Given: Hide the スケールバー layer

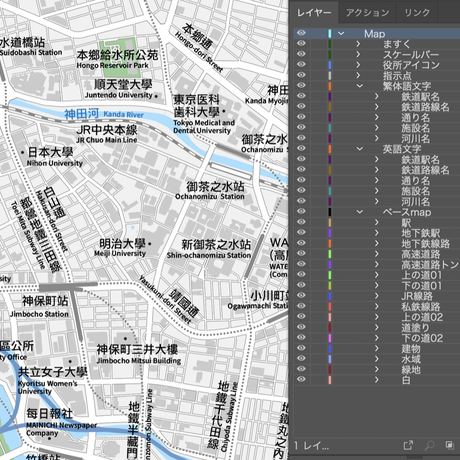Looking at the screenshot, I should pos(301,54).
